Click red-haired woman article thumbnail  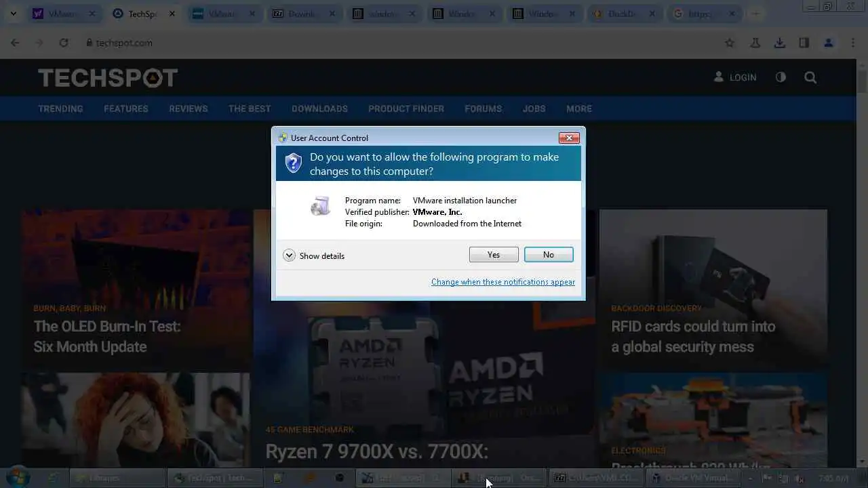[135, 419]
